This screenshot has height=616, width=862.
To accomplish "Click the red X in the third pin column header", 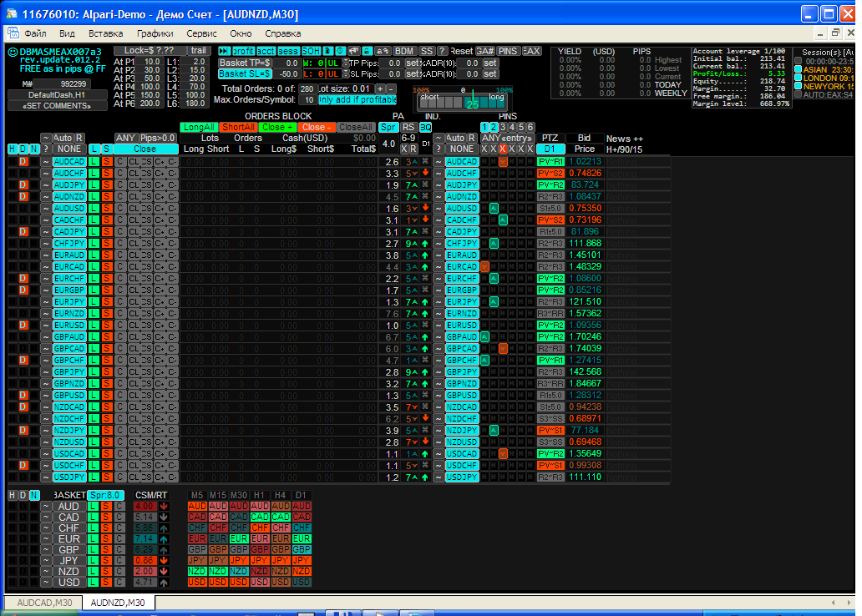I will pos(503,149).
